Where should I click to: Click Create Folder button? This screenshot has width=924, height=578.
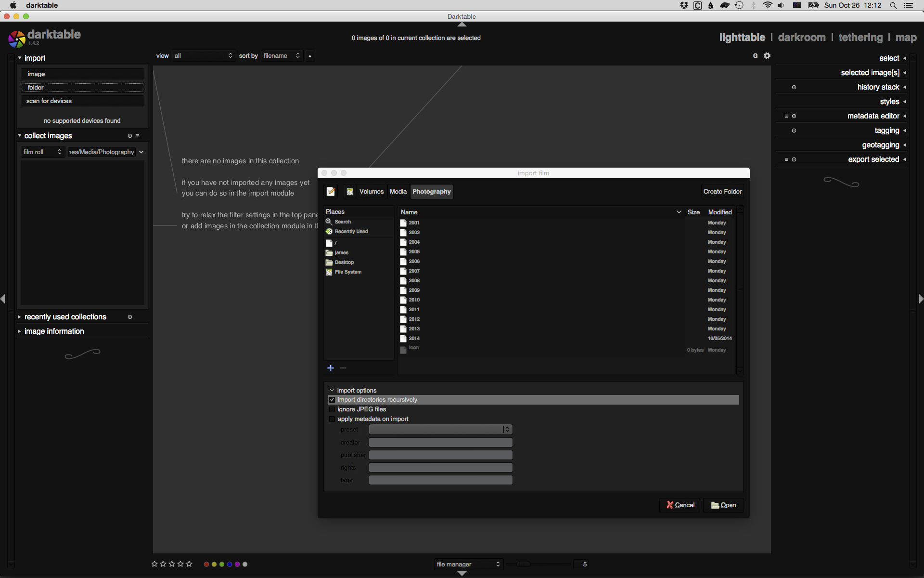click(x=722, y=192)
